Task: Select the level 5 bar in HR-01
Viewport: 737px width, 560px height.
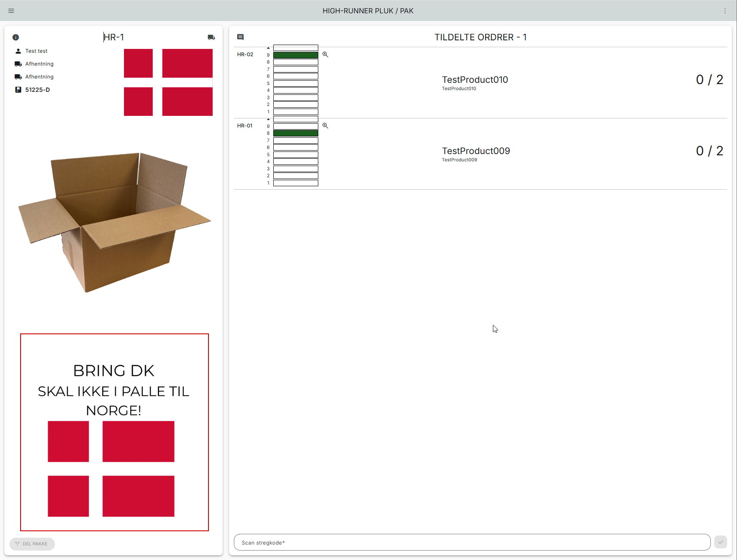Action: click(x=296, y=154)
